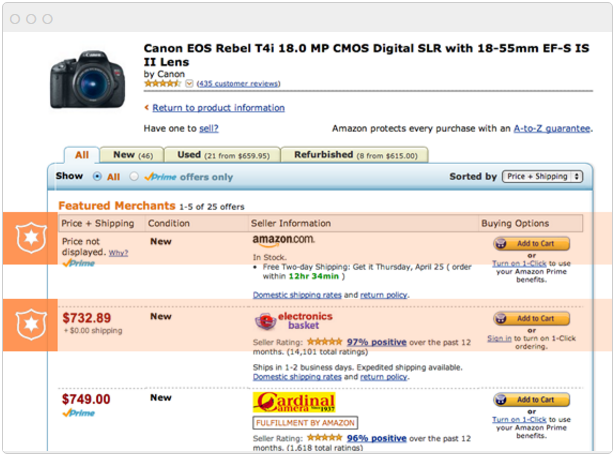This screenshot has height=456, width=615.
Task: Open the Price + Shipping sort dropdown
Action: point(543,176)
